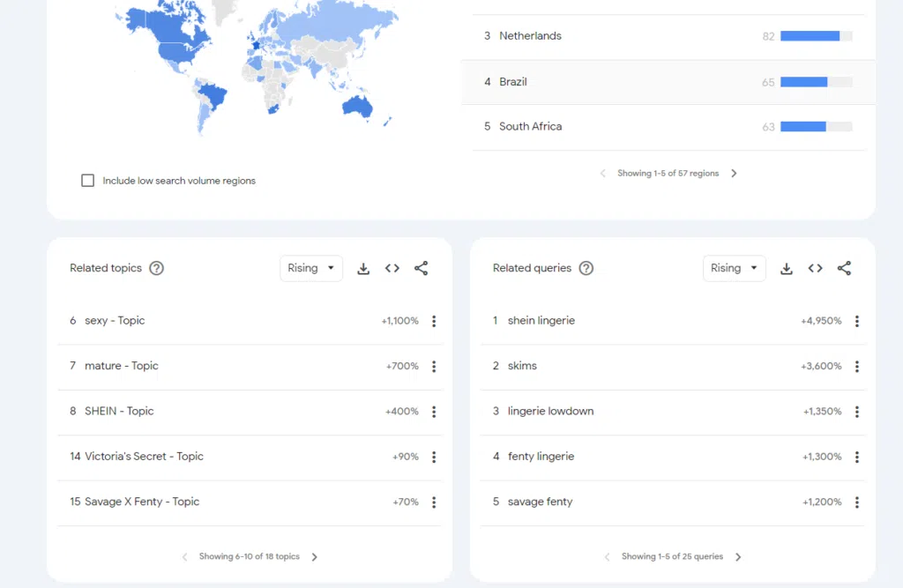
Task: Click South Africa interest bar showing 63
Action: 816,127
